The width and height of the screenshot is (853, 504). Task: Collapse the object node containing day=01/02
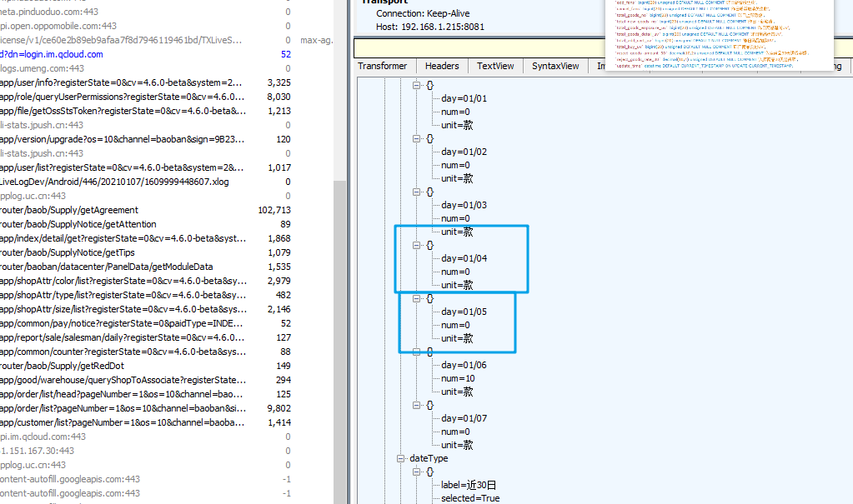(417, 138)
